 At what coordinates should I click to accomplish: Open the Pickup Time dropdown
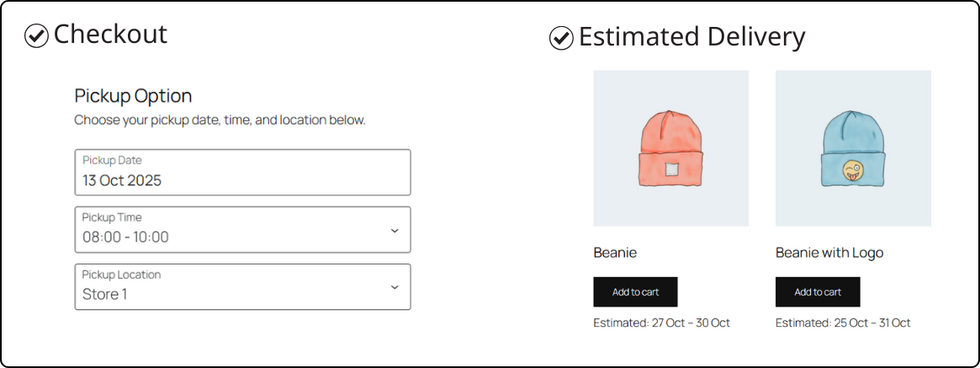[242, 230]
